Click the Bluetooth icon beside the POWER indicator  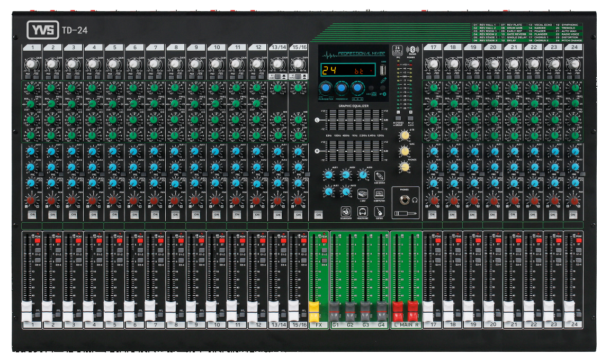click(x=412, y=50)
